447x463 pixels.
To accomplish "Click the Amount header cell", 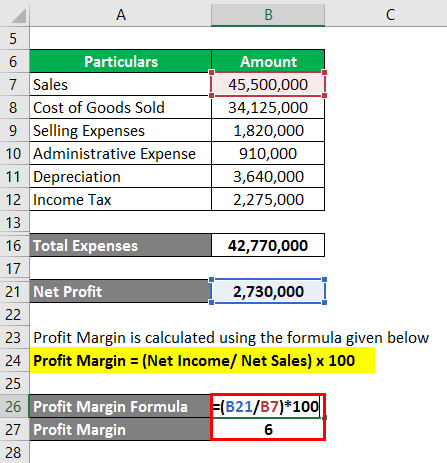I will (x=268, y=61).
